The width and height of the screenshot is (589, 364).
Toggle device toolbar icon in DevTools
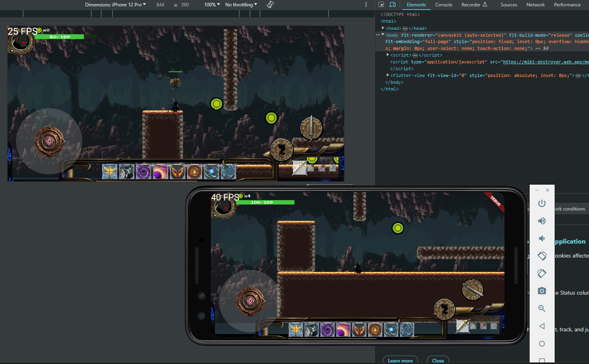coord(392,4)
